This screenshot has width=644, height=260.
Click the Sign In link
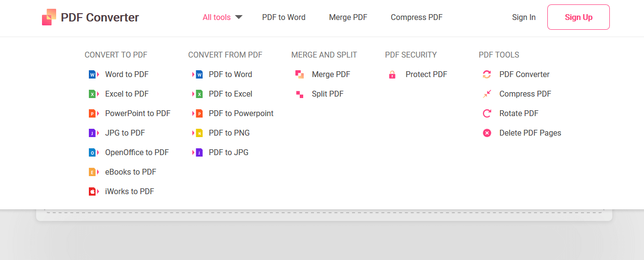click(x=524, y=17)
